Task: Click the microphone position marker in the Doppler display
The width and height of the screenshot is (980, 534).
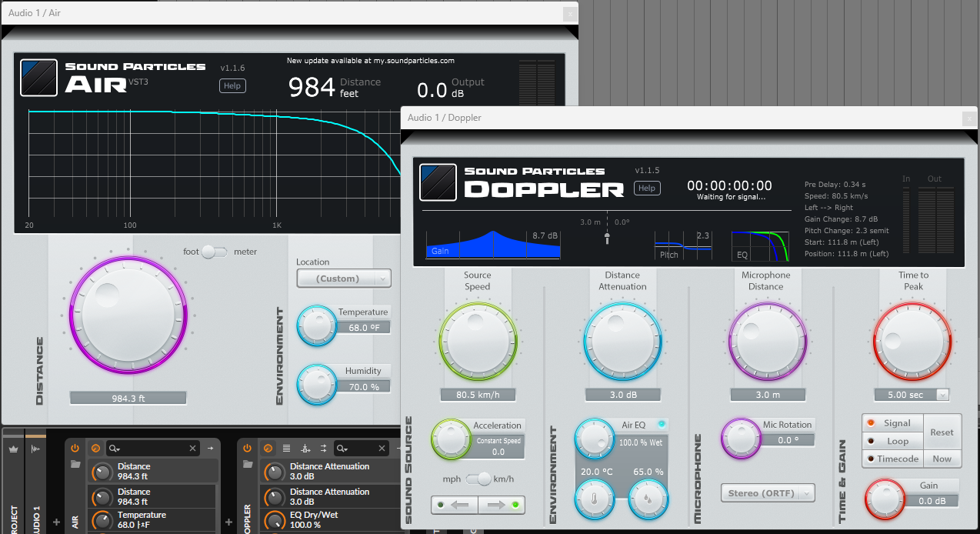Action: pos(607,238)
